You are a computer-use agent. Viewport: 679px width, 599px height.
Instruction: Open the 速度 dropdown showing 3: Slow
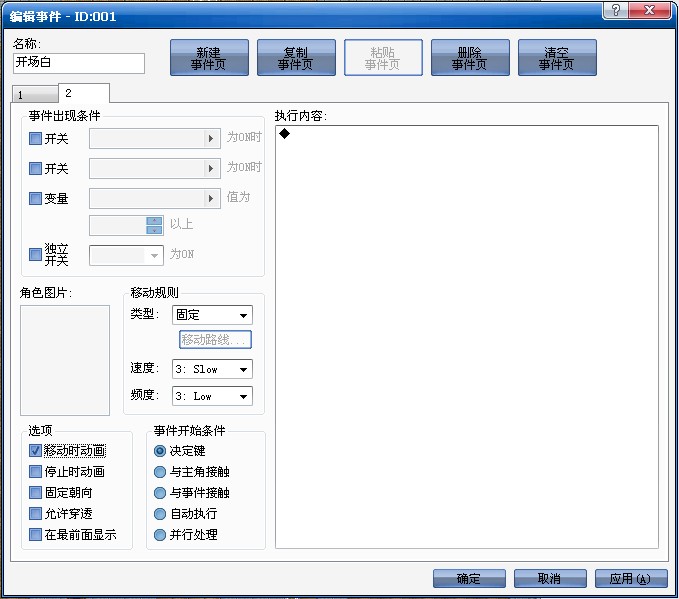(212, 369)
